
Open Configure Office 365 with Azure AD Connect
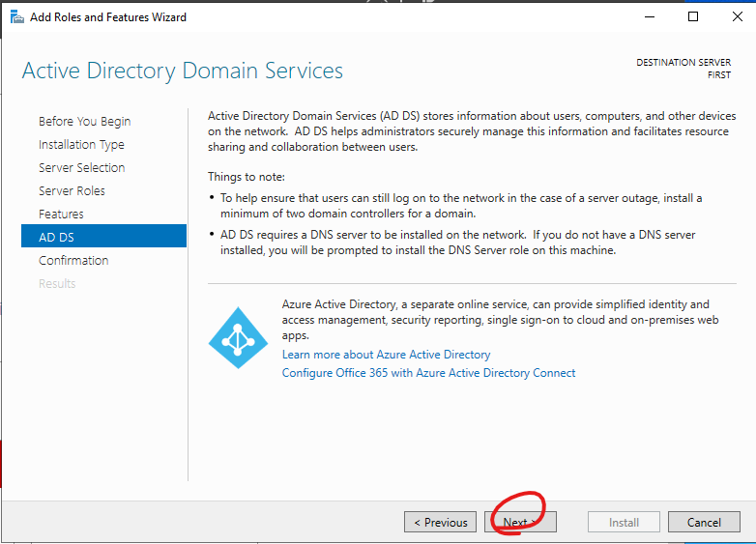pos(428,373)
